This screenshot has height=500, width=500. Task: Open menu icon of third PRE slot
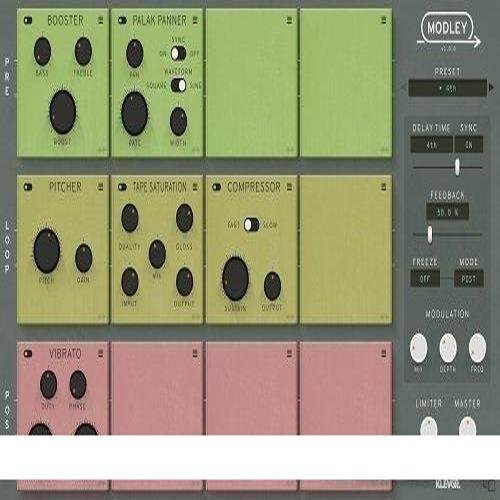[289, 20]
